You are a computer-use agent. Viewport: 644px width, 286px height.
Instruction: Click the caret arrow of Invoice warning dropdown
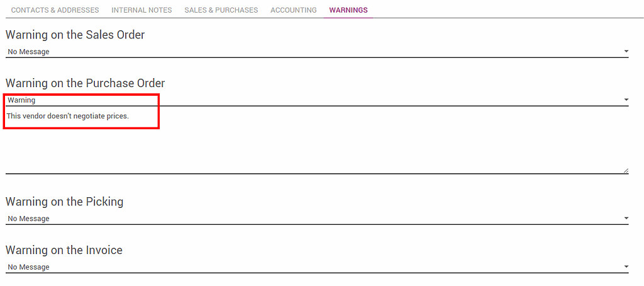626,267
